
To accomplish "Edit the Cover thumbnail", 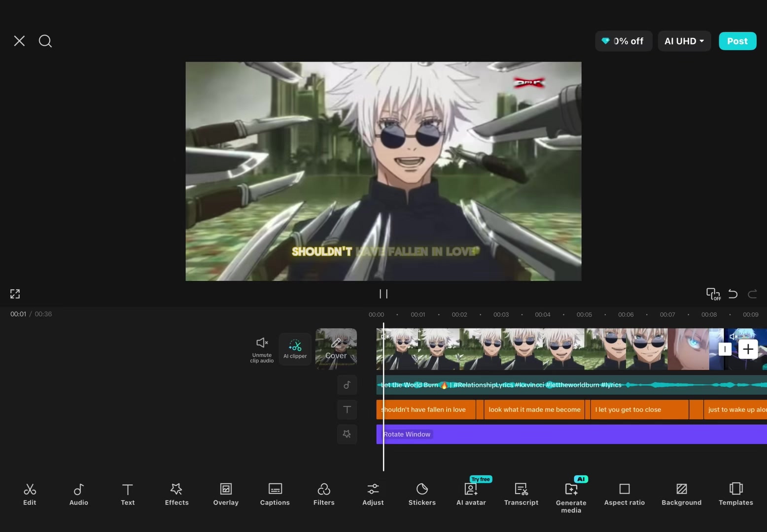I will tap(336, 349).
